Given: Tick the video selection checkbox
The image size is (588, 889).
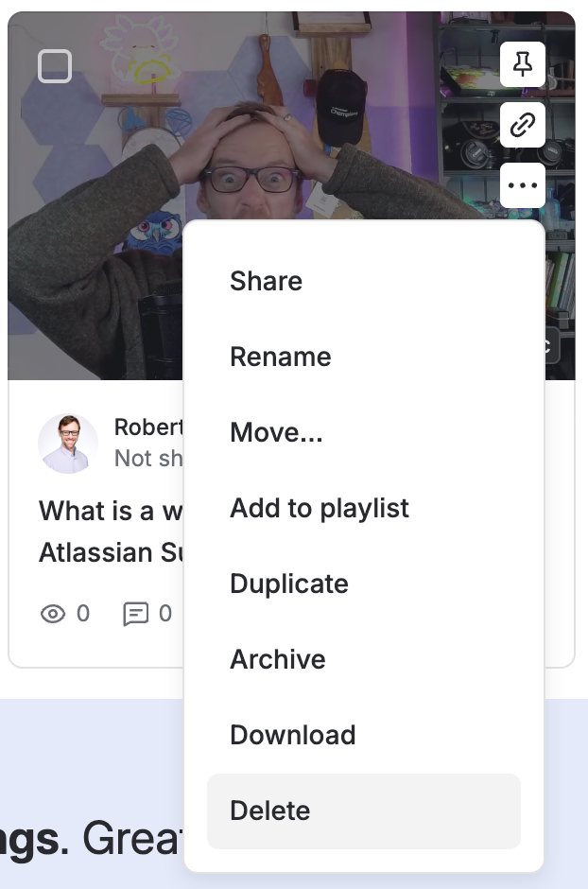Looking at the screenshot, I should 55,66.
